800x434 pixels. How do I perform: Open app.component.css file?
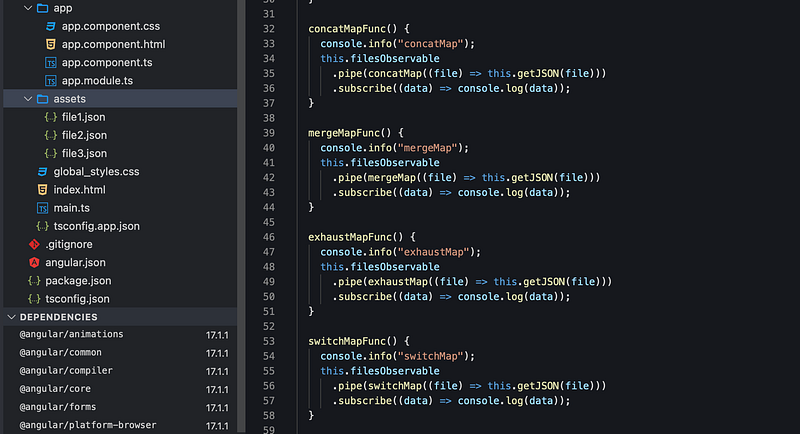click(111, 26)
